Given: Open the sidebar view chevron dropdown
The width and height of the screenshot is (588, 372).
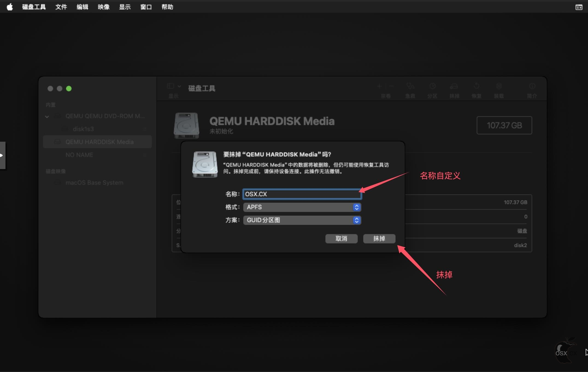Looking at the screenshot, I should point(179,86).
